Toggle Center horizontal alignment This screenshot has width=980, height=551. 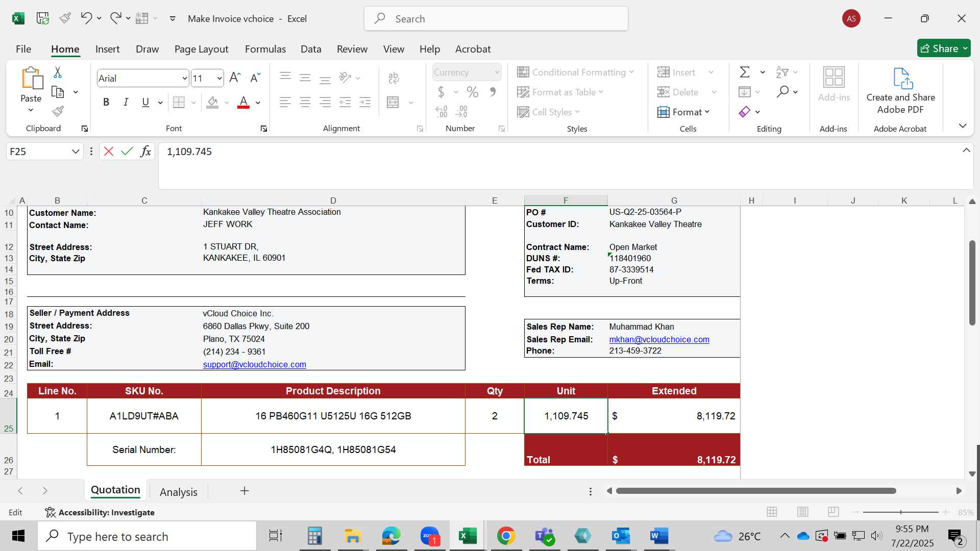click(305, 102)
